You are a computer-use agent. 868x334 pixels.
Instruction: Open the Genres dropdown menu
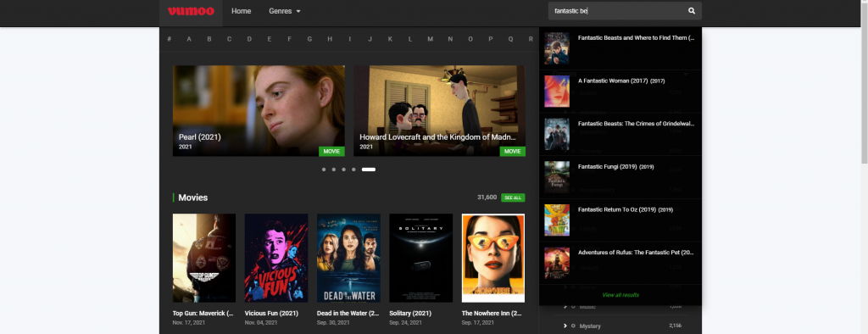pos(285,11)
